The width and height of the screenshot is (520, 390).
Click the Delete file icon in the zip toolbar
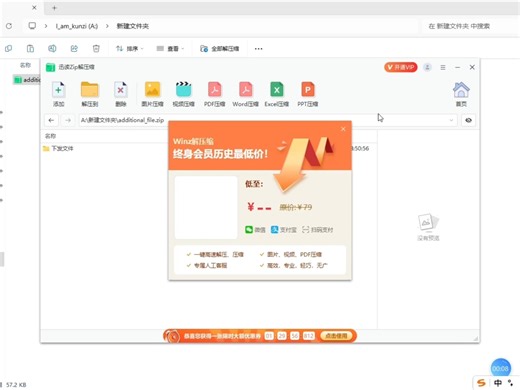121,94
